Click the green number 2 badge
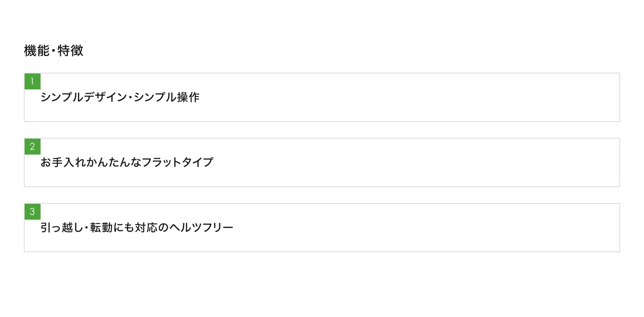 (x=32, y=147)
